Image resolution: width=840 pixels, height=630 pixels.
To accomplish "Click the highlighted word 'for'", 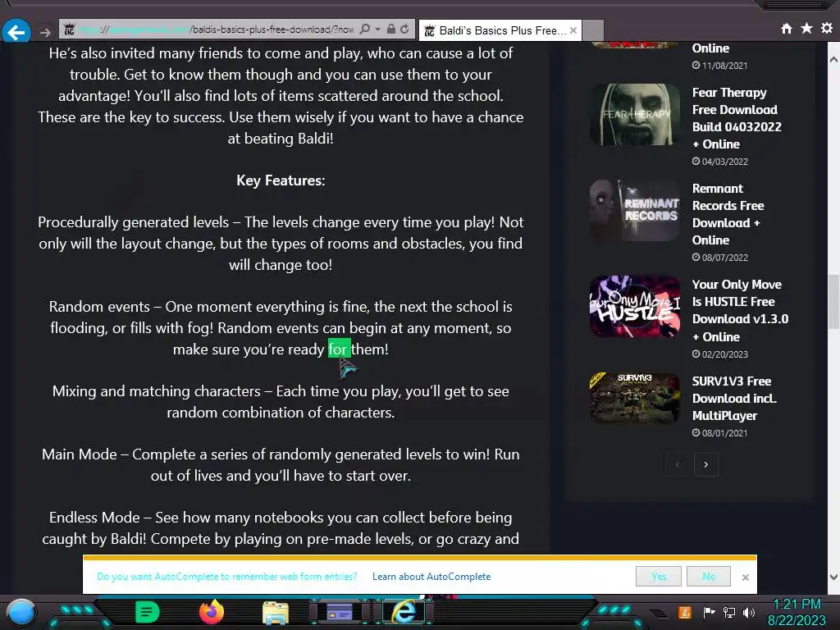I will (339, 349).
